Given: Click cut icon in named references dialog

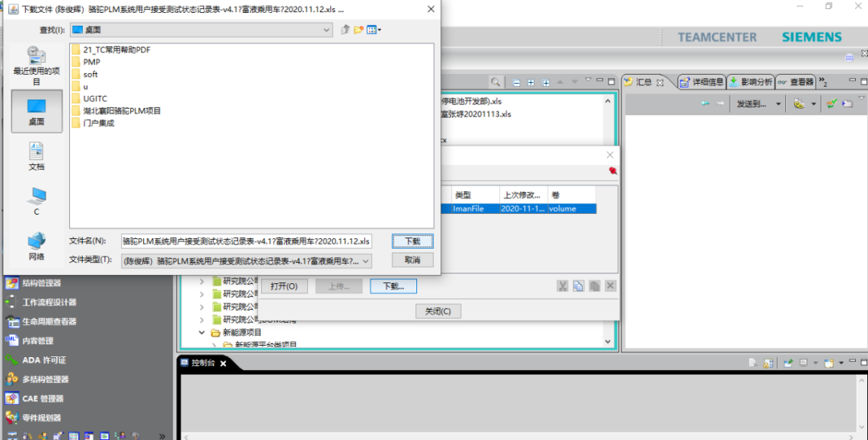Looking at the screenshot, I should pos(563,286).
